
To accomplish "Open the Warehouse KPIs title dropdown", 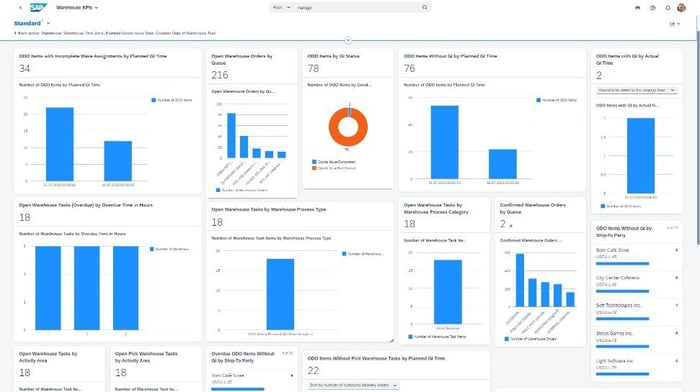I will [77, 8].
